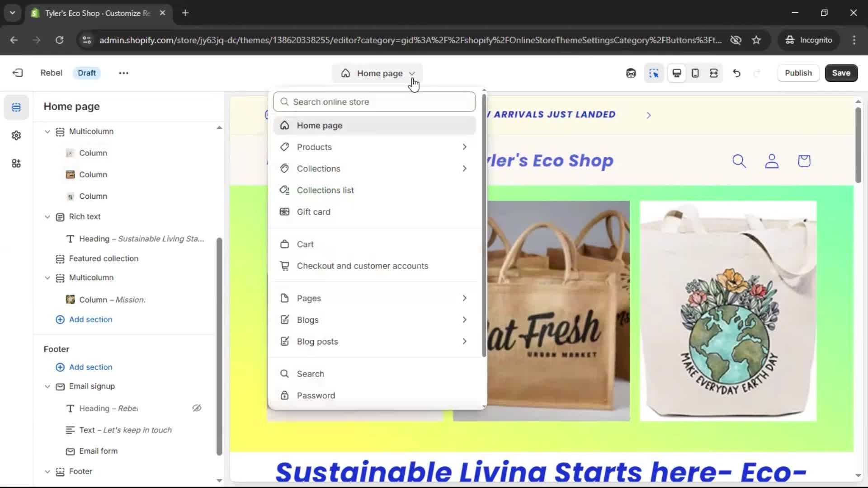Expand the Blog posts submenu arrow
The image size is (868, 488).
[x=464, y=341]
